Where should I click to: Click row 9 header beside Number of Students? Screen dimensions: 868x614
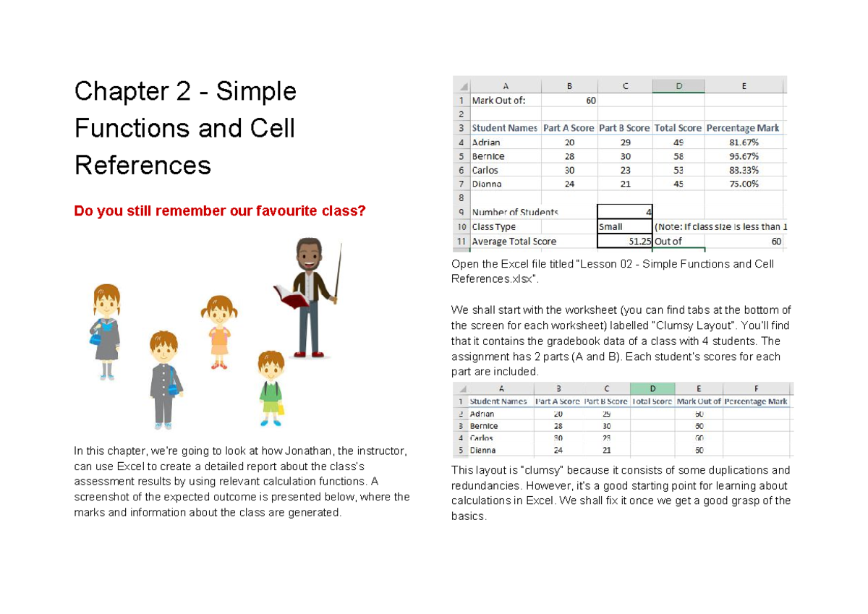point(461,212)
